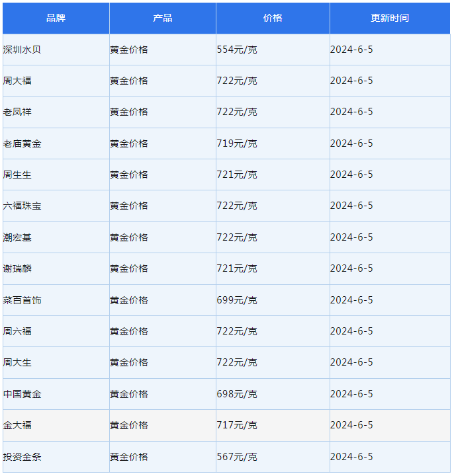Click the 567元/克 price for 投资金条

(237, 457)
